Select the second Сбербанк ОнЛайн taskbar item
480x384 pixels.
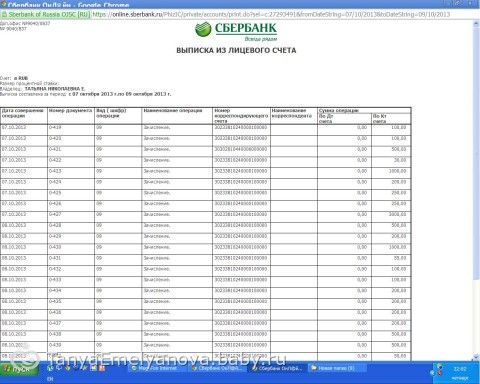pyautogui.click(x=276, y=368)
